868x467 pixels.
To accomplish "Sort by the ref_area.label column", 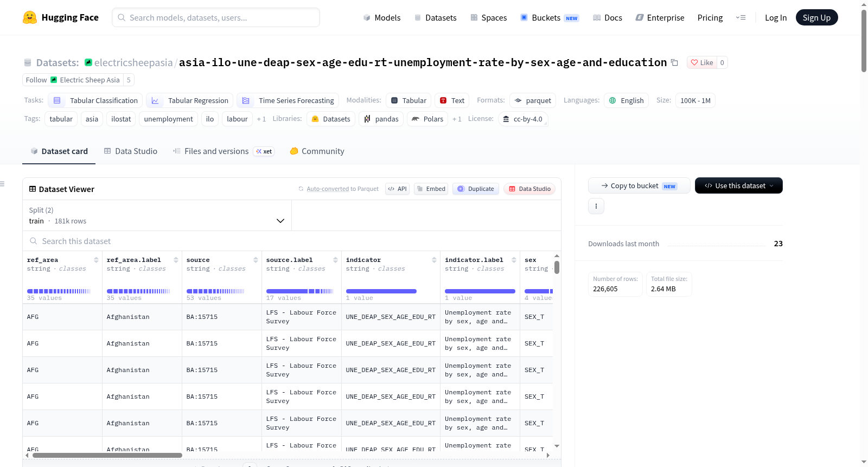I will pos(176,260).
